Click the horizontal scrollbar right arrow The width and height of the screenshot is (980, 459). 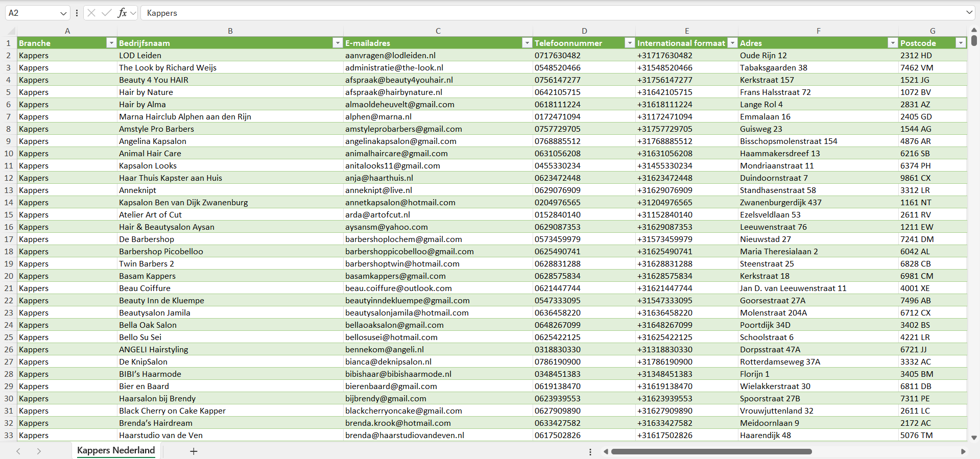[x=963, y=451]
